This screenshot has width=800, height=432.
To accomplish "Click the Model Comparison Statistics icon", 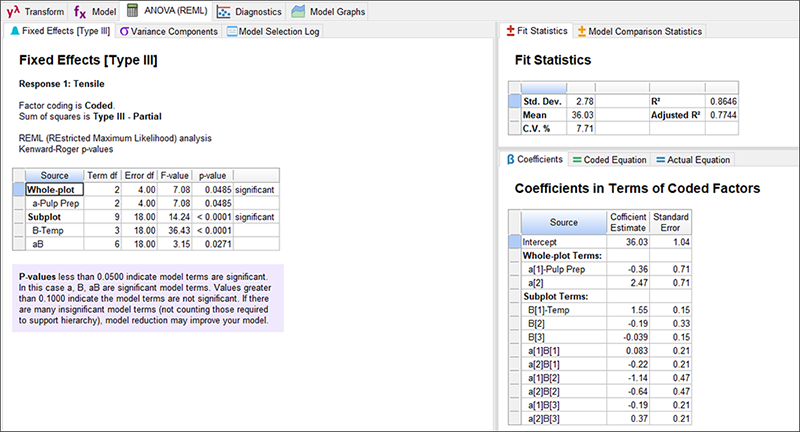I will click(x=582, y=32).
